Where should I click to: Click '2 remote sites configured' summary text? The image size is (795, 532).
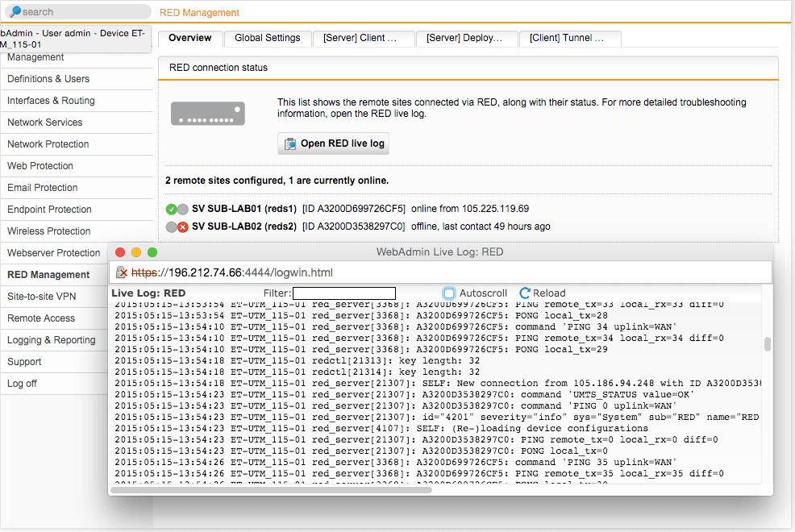pyautogui.click(x=277, y=181)
